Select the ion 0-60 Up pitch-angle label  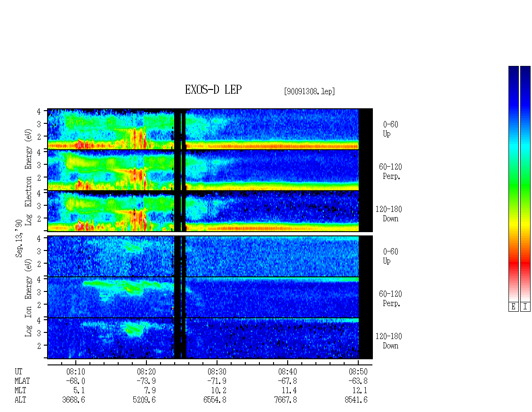[390, 256]
